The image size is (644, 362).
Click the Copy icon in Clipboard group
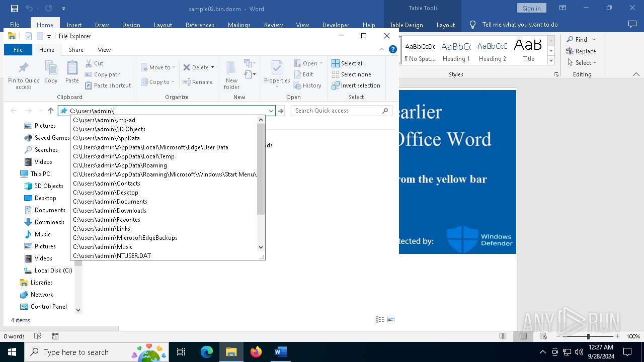pos(51,68)
